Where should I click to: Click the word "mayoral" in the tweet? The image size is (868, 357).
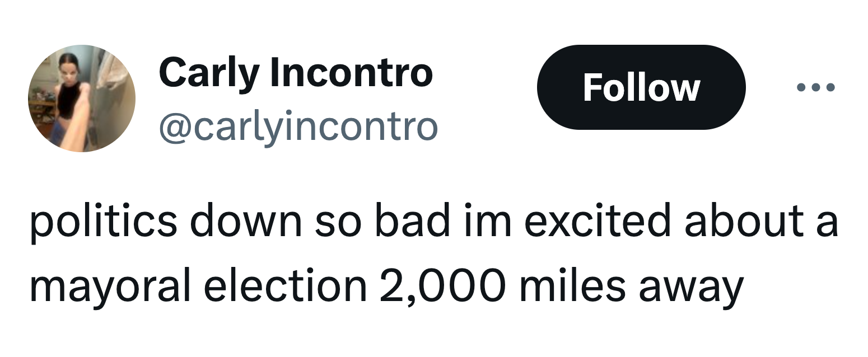(111, 286)
